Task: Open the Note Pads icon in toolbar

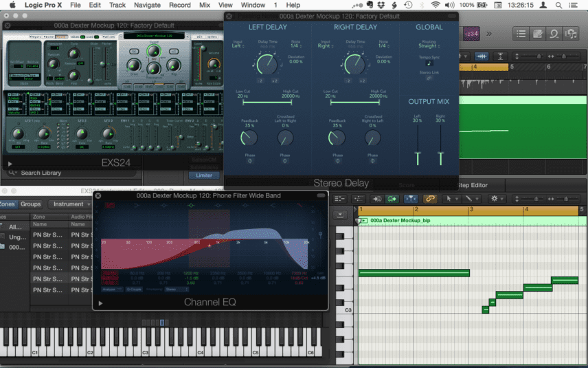Action: point(537,34)
